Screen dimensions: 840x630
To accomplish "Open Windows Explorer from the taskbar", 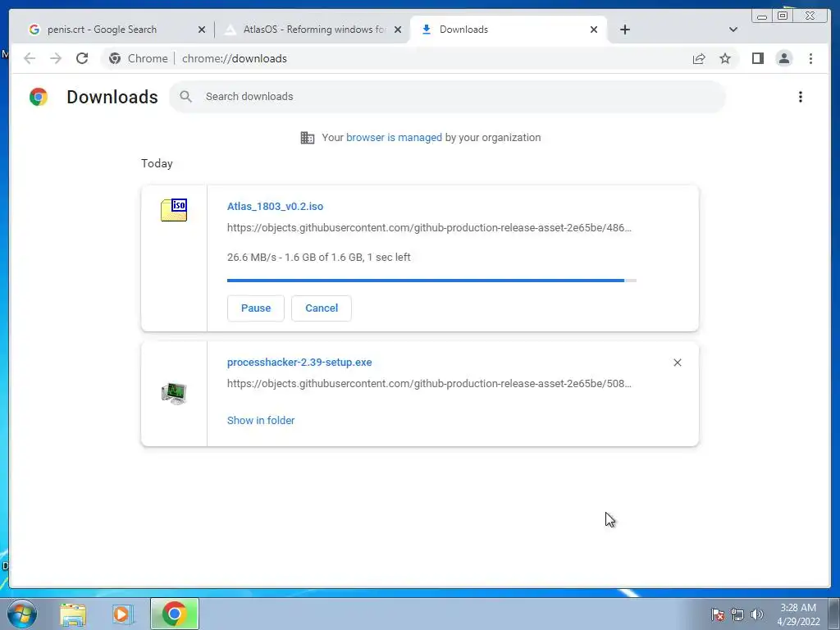I will pyautogui.click(x=73, y=614).
